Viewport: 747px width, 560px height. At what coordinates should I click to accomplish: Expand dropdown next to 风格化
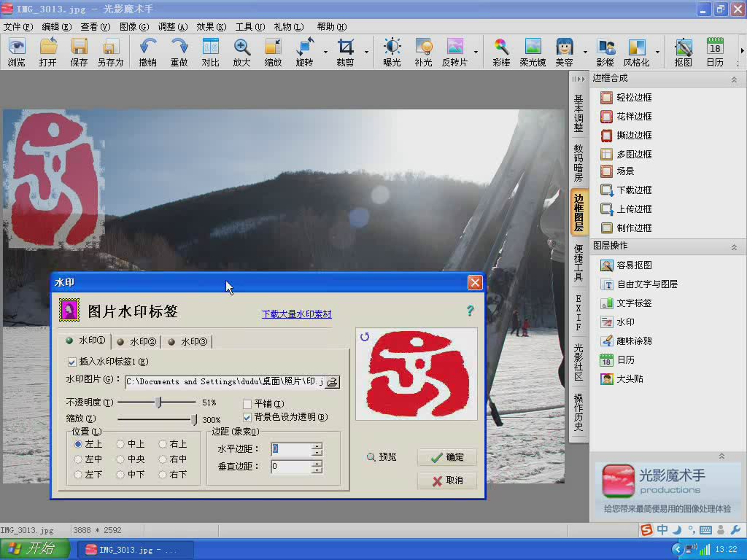657,52
